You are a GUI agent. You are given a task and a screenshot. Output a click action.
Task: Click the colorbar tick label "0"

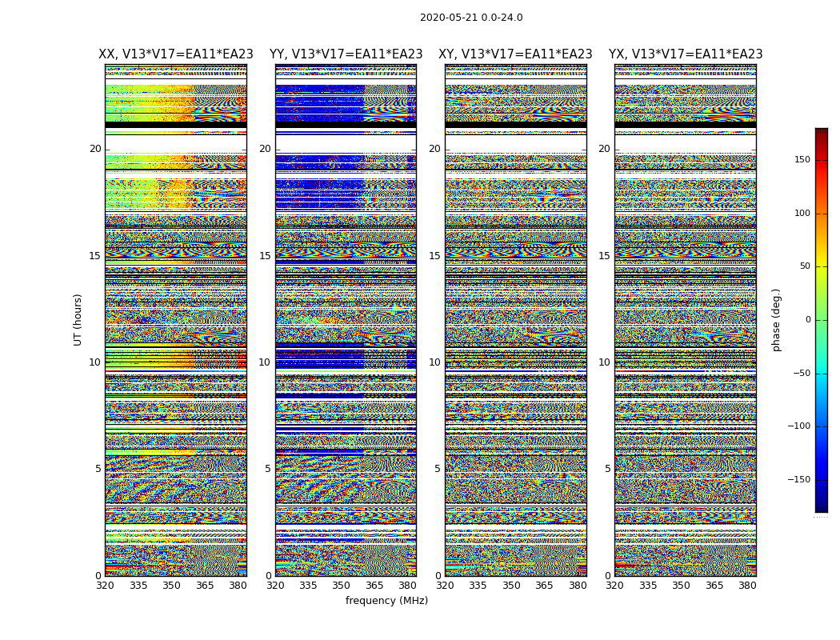[808, 320]
